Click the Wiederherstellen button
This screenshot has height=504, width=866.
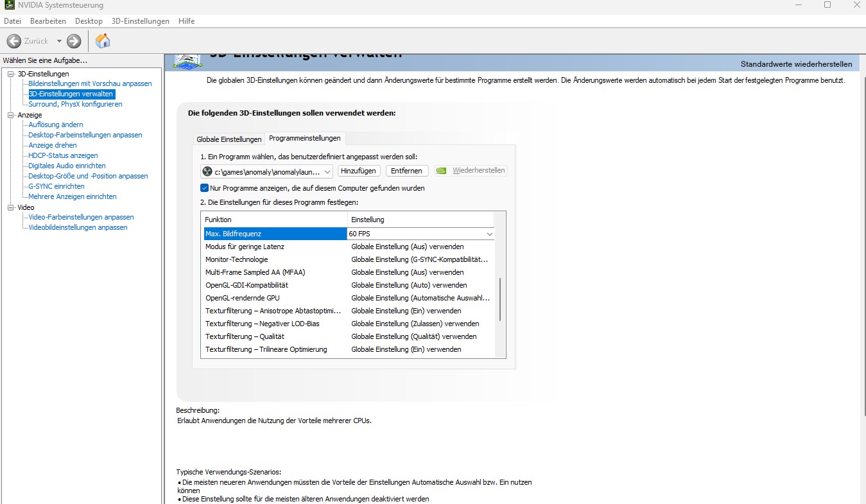click(471, 171)
